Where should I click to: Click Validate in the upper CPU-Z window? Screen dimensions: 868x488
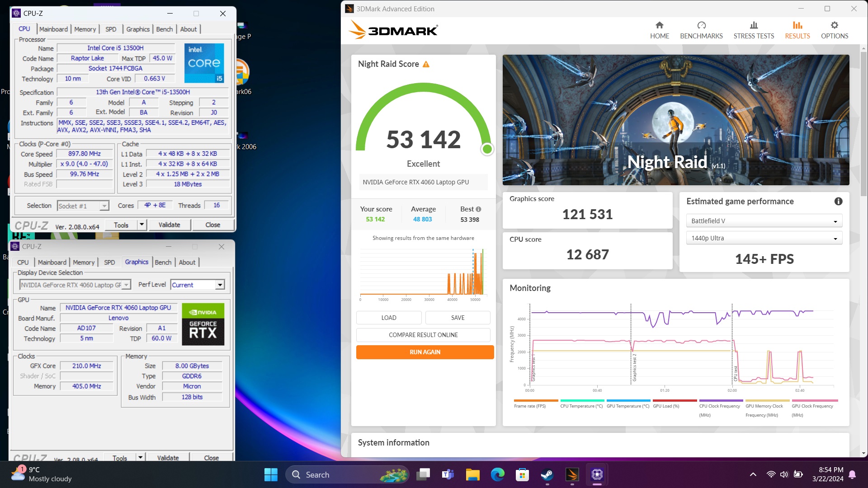(169, 225)
